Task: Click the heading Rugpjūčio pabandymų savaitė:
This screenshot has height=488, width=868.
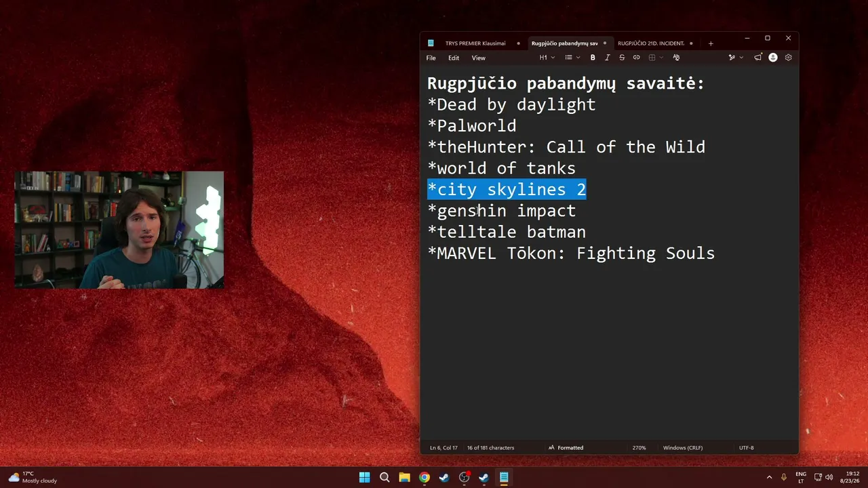Action: (x=566, y=83)
